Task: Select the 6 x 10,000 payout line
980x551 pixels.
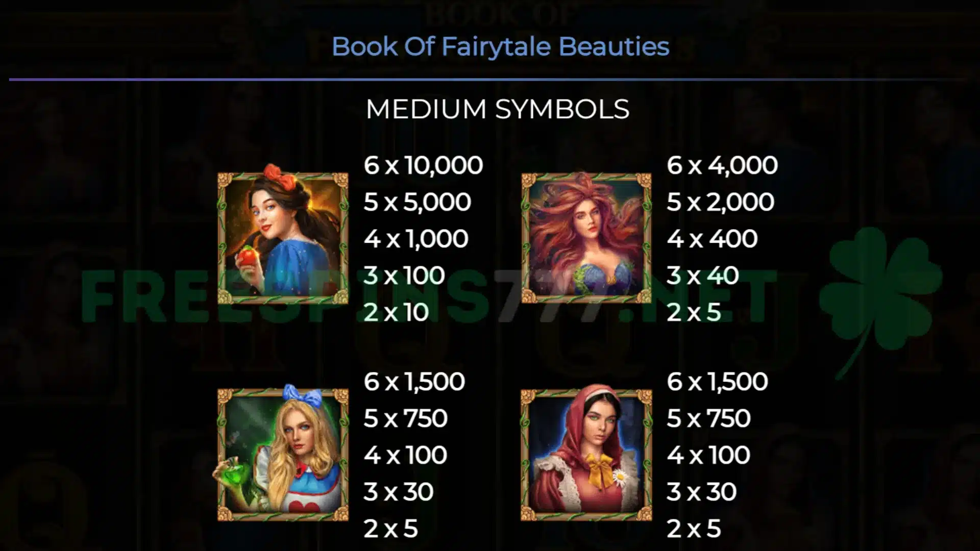Action: (x=423, y=165)
